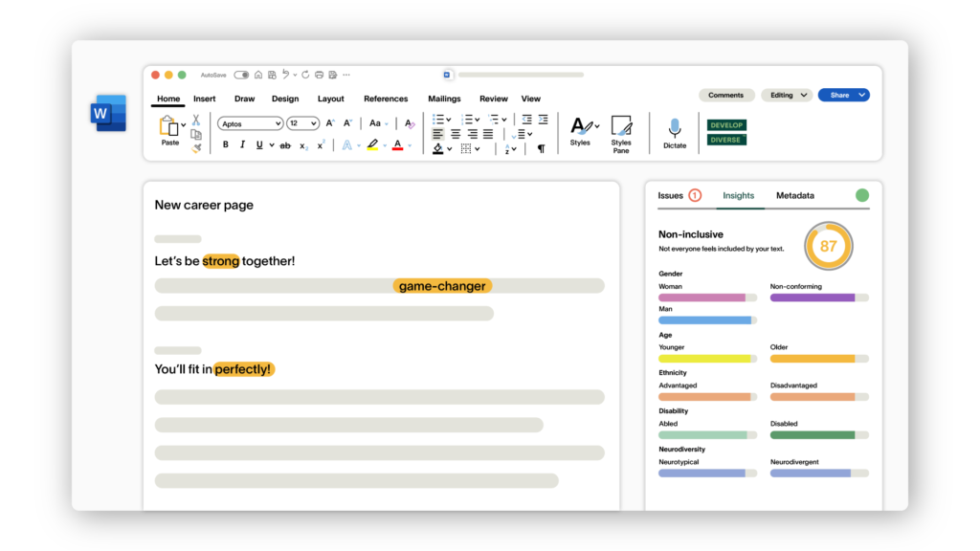980x551 pixels.
Task: Click the Home icon in the title bar
Action: 258,75
